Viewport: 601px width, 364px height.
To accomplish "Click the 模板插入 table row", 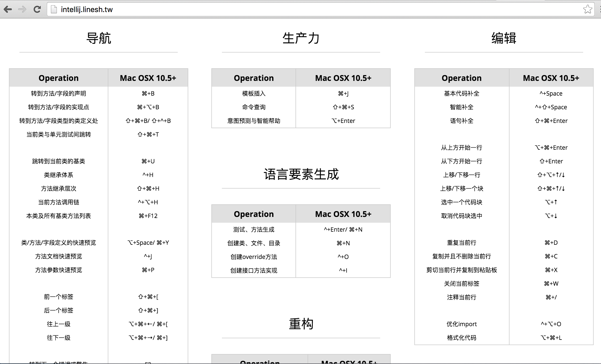I will coord(254,93).
